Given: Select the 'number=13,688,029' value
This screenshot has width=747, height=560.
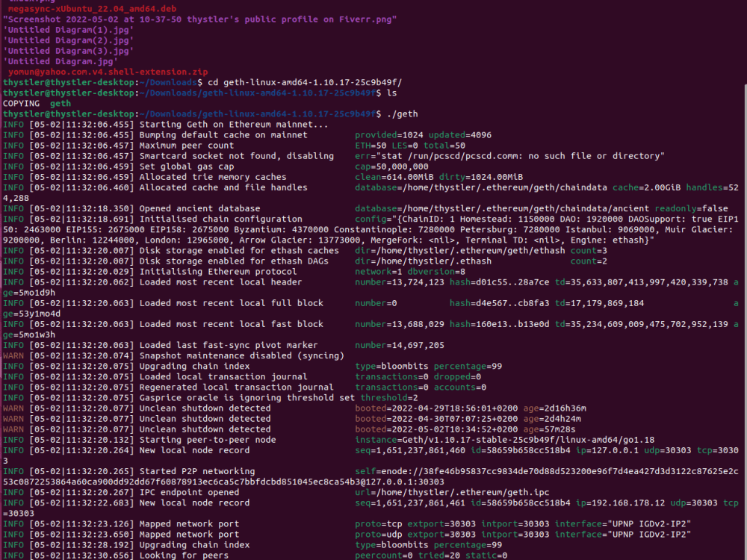Looking at the screenshot, I should click(x=399, y=324).
